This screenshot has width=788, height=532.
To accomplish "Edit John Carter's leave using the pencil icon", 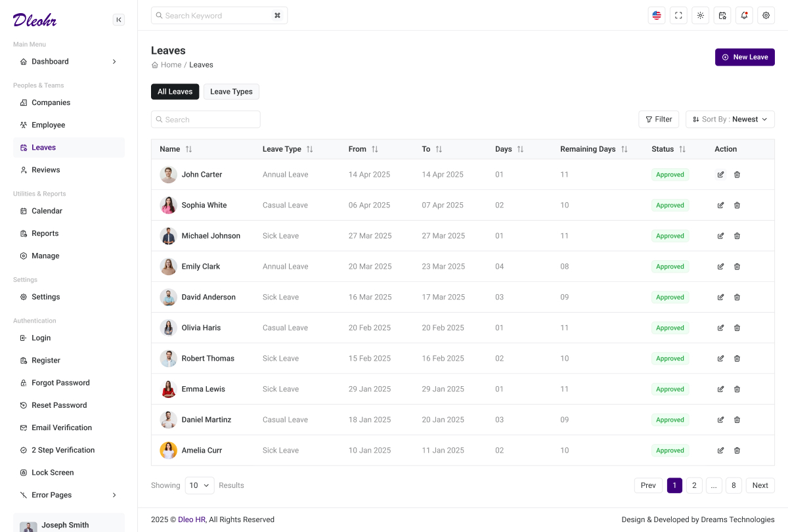I will tap(720, 174).
